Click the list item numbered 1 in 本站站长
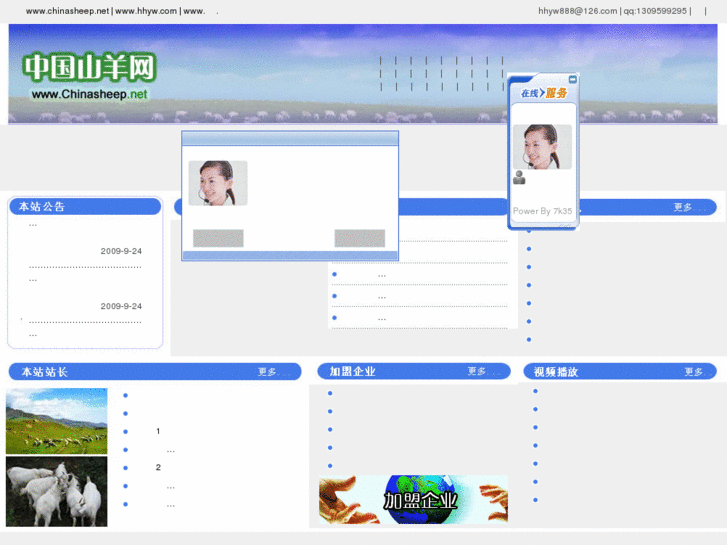The image size is (727, 545). [158, 431]
